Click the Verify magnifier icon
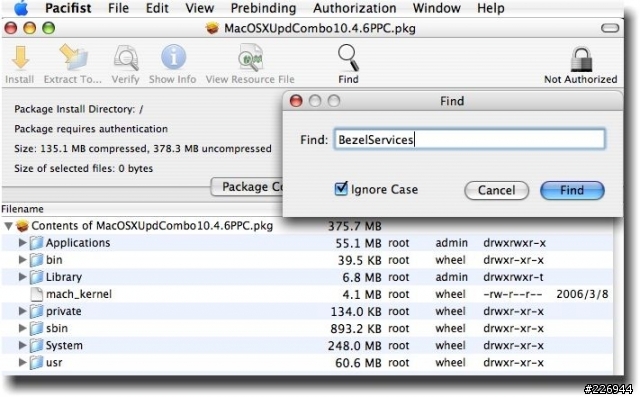 126,58
